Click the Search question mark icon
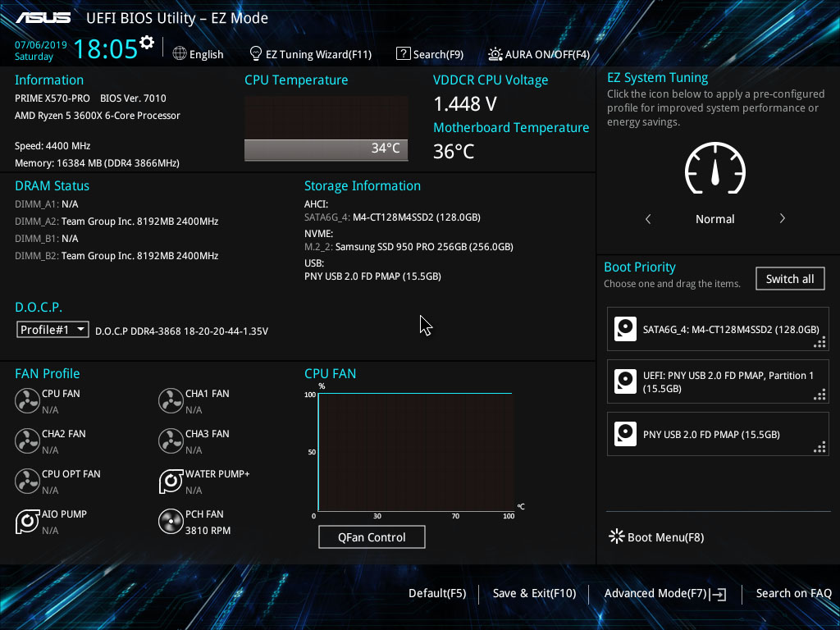This screenshot has width=840, height=630. 403,53
